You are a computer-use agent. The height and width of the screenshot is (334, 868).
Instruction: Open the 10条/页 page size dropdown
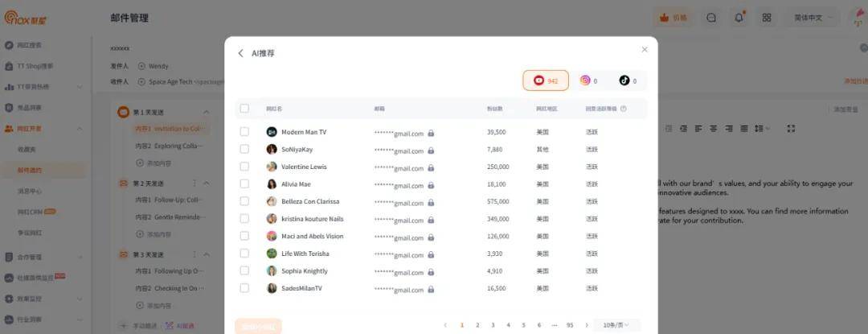pos(616,325)
